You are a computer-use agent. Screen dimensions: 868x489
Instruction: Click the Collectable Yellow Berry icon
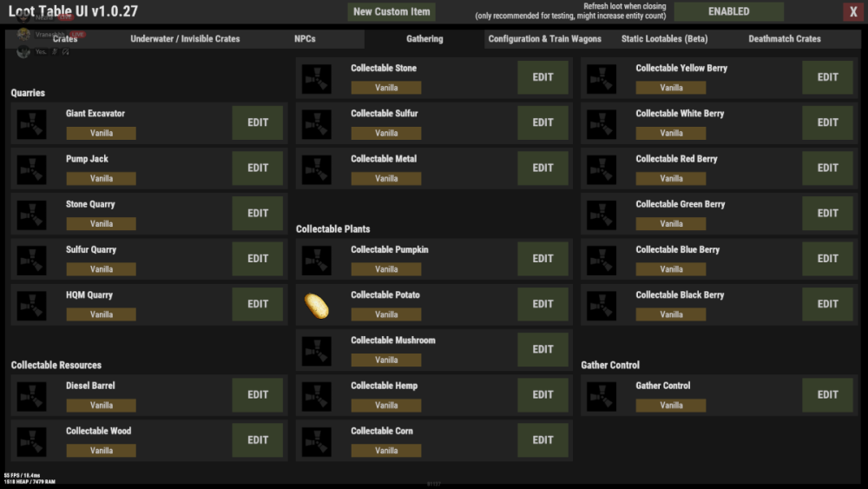coord(602,78)
